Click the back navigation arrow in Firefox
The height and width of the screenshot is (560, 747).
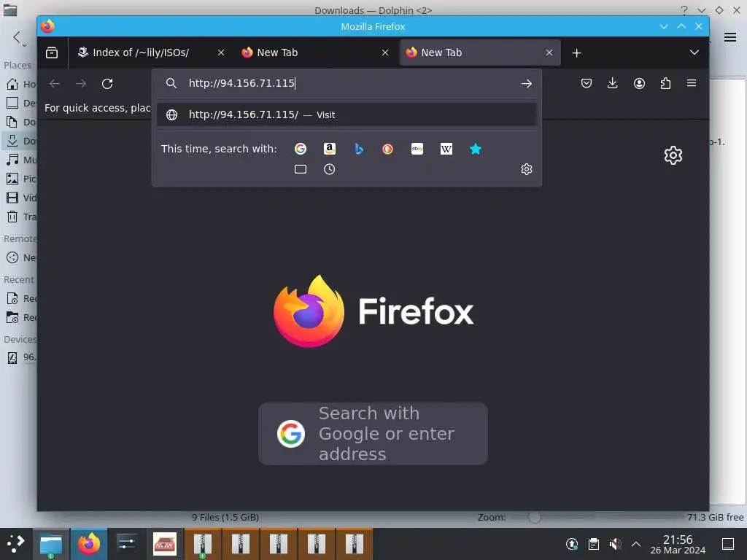55,84
